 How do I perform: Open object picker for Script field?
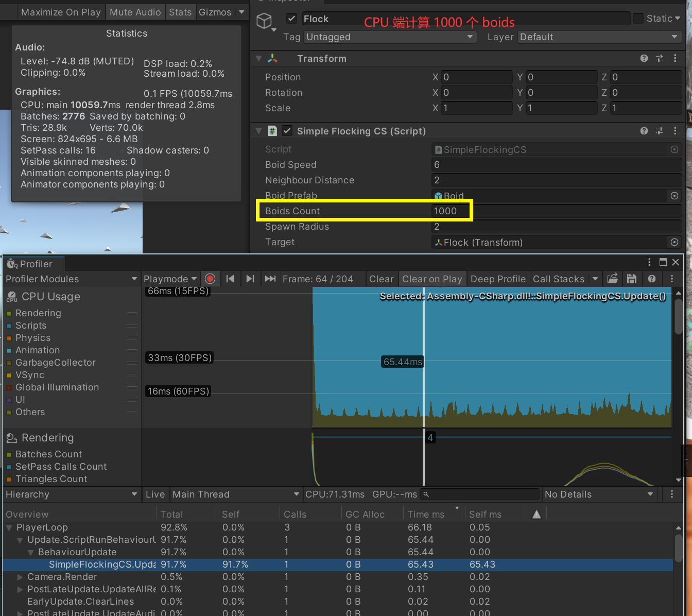click(674, 149)
